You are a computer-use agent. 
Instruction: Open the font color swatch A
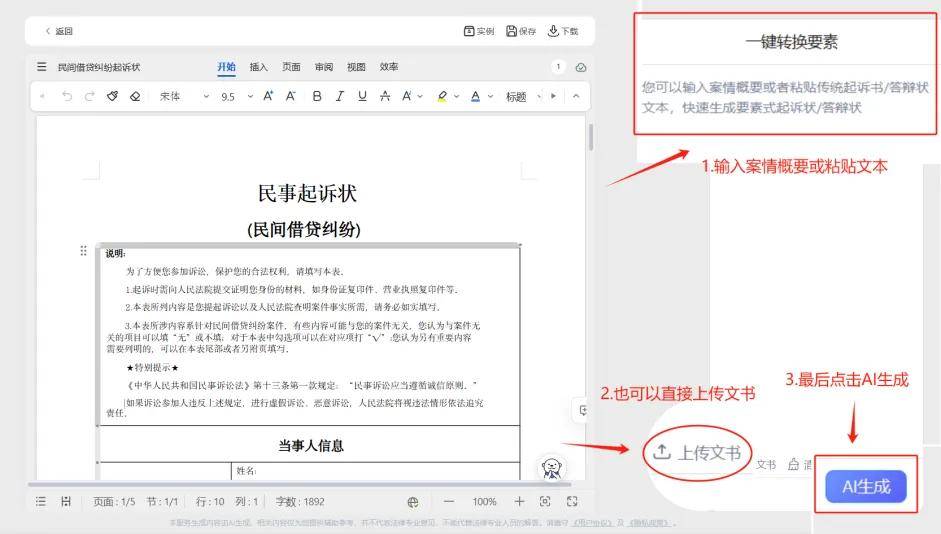point(475,97)
